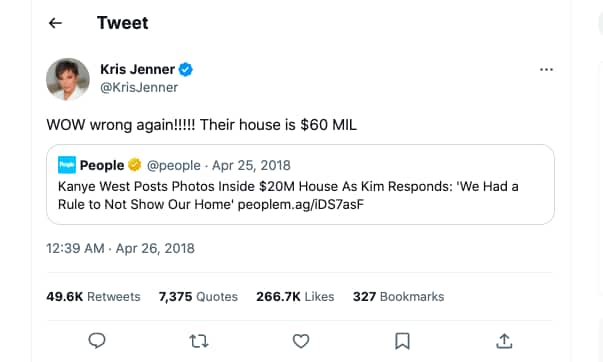This screenshot has height=362, width=603.
Task: Open the Kris Jenner display name link
Action: (137, 70)
